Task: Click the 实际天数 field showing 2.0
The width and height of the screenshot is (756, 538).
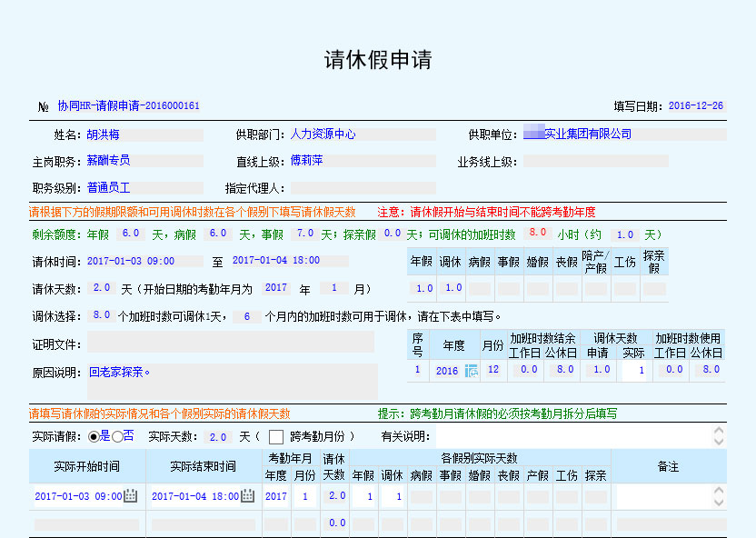Action: [218, 437]
